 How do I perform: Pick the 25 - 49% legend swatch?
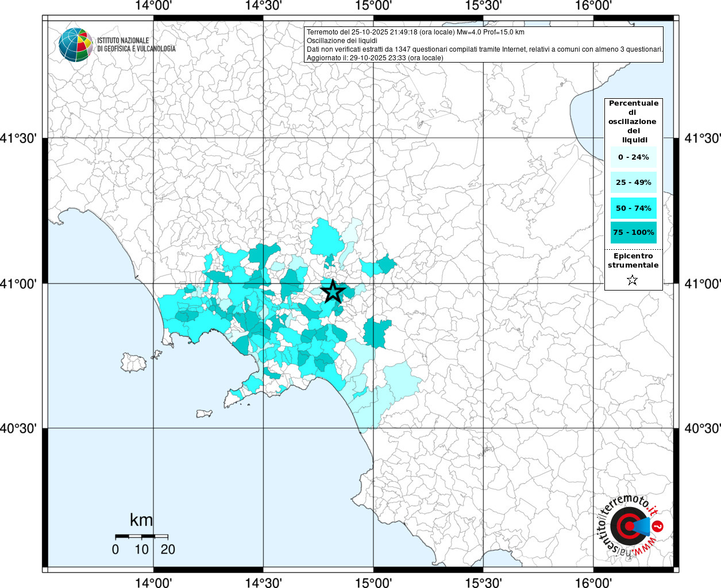tap(633, 183)
